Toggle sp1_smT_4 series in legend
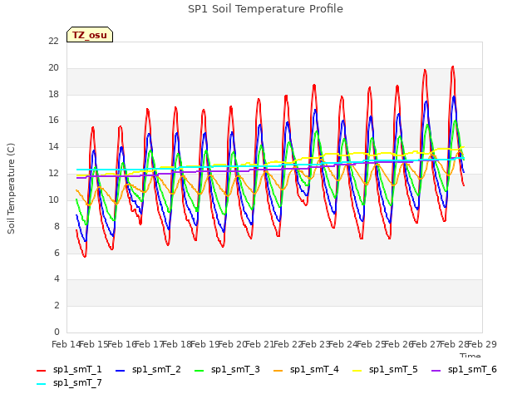The image size is (532, 399). pos(306,369)
